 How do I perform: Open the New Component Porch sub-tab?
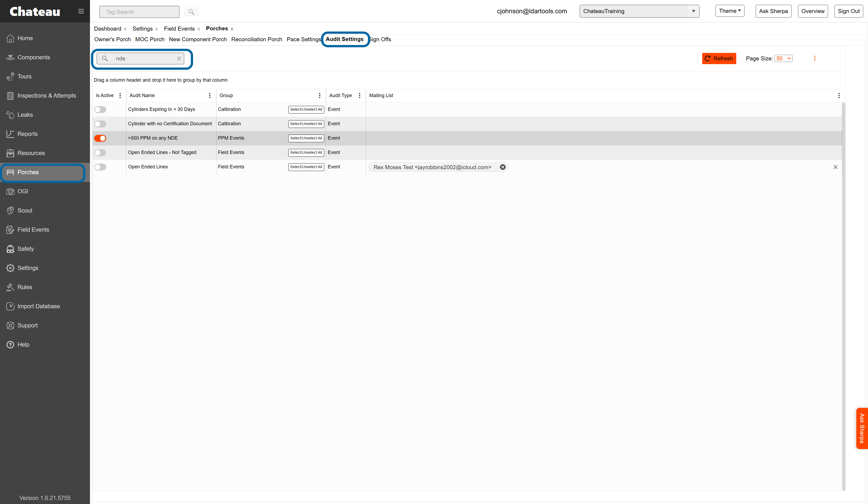click(198, 39)
